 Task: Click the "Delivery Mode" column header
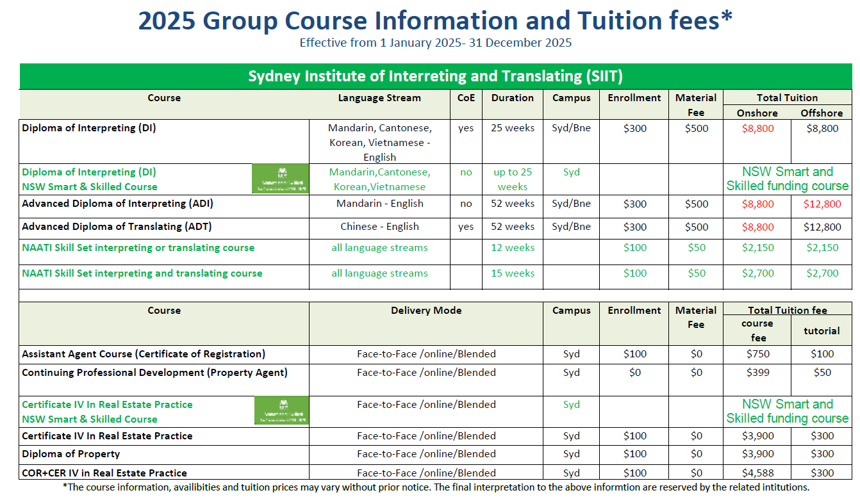click(426, 311)
